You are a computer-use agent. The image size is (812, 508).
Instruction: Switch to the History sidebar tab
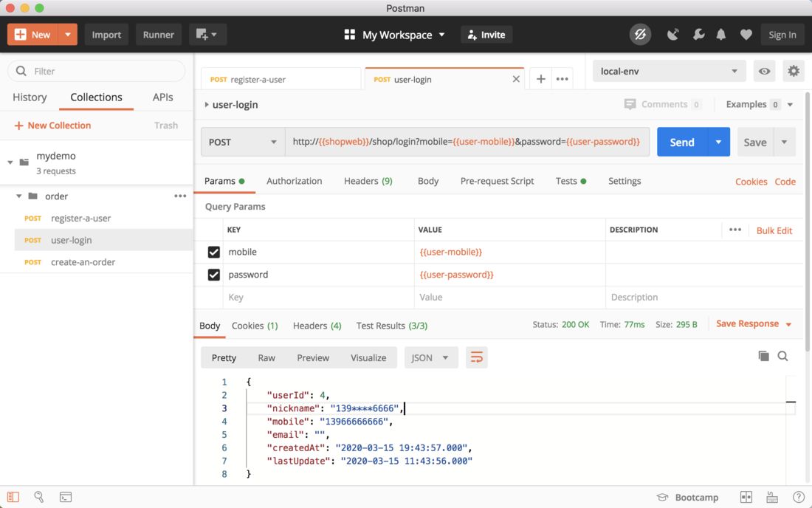(x=30, y=97)
